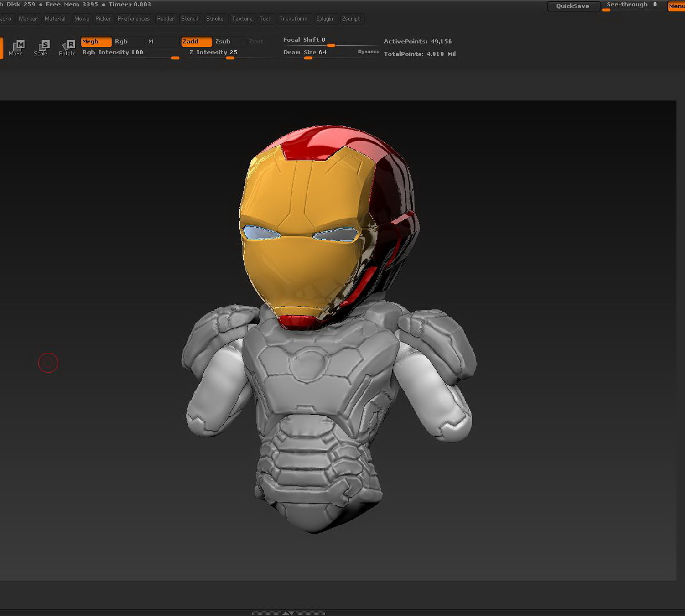Toggle Mrgb paint mode

click(96, 42)
